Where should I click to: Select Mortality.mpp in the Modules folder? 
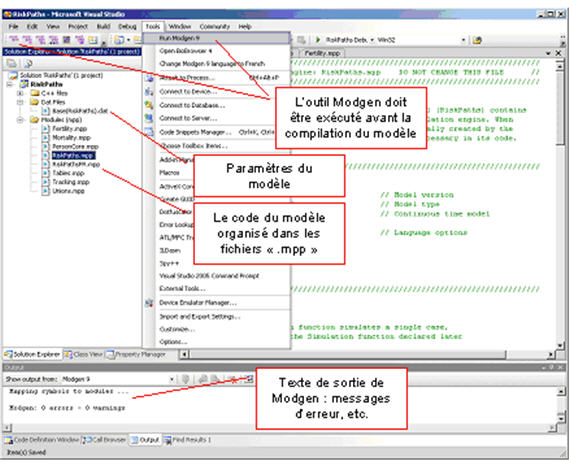pos(71,138)
